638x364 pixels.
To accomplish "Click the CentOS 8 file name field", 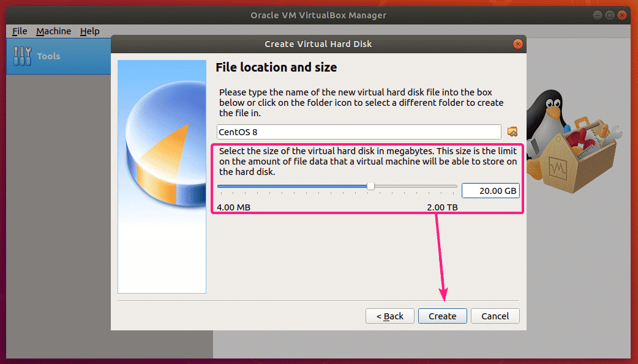I will 359,132.
